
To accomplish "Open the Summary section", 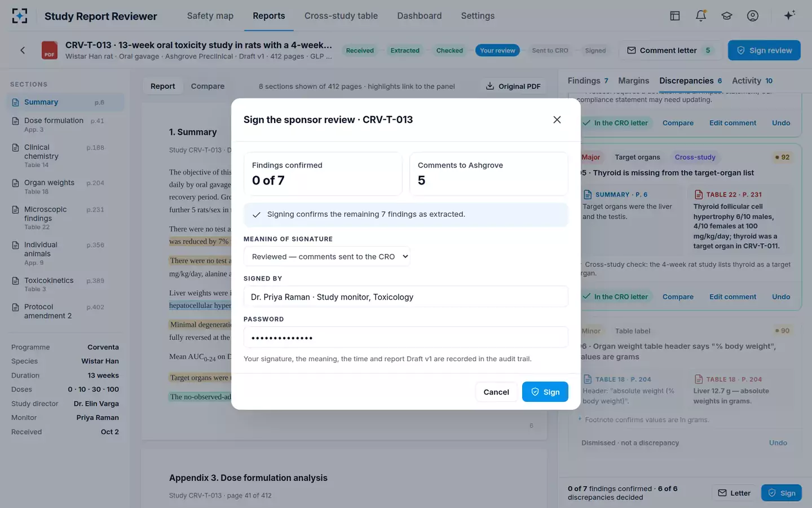I will 65,102.
